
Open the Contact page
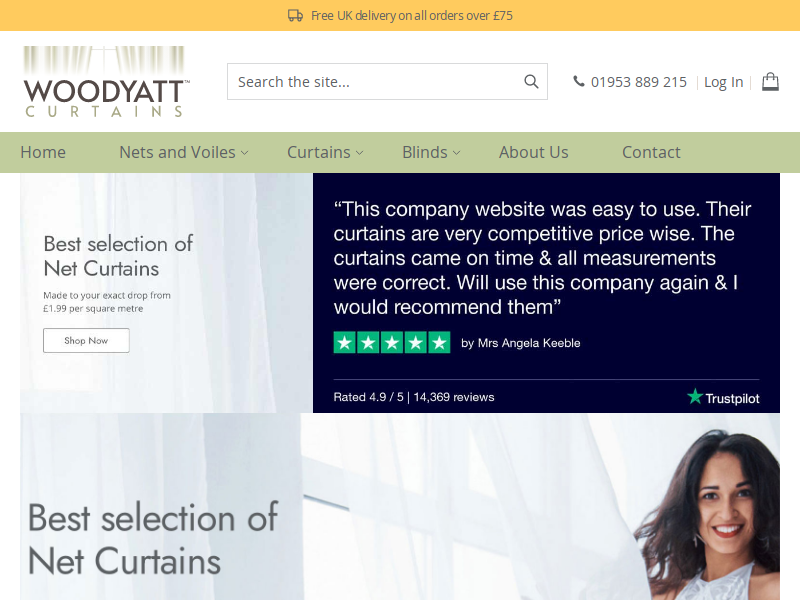click(651, 152)
